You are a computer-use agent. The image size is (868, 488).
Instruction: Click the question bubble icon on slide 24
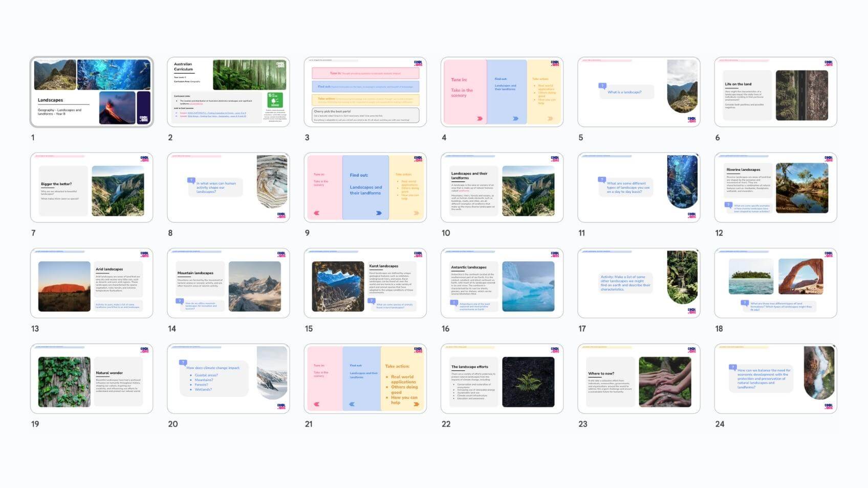tap(732, 367)
